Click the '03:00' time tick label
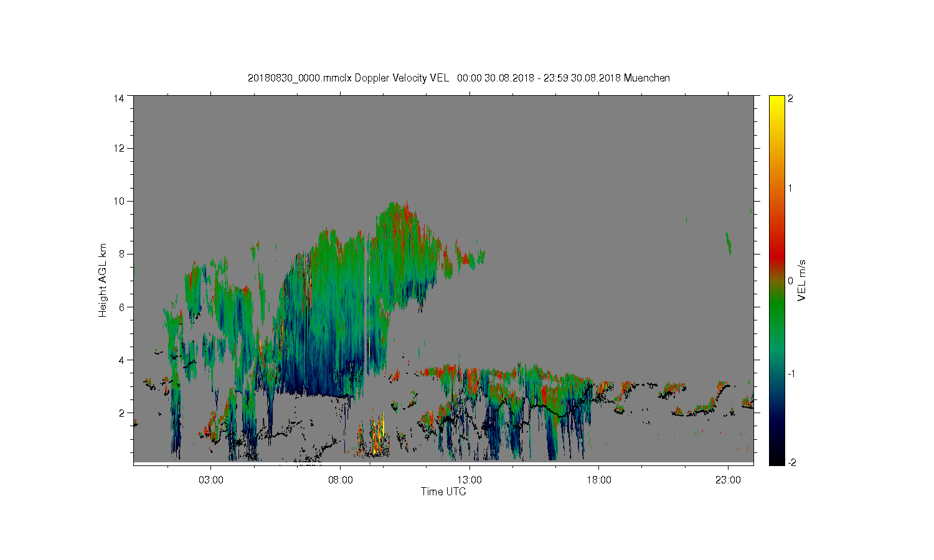 click(x=211, y=480)
